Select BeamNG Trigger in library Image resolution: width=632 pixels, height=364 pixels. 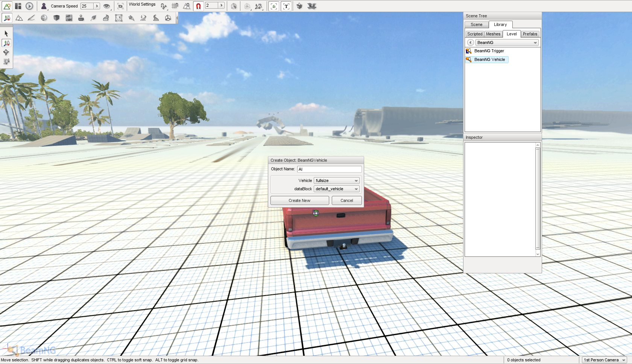tap(485, 51)
